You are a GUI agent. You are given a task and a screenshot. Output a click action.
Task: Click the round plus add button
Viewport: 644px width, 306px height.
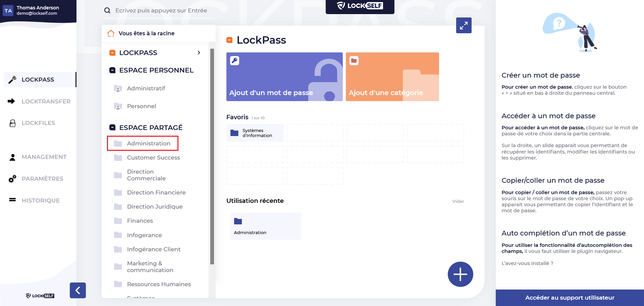pos(461,274)
